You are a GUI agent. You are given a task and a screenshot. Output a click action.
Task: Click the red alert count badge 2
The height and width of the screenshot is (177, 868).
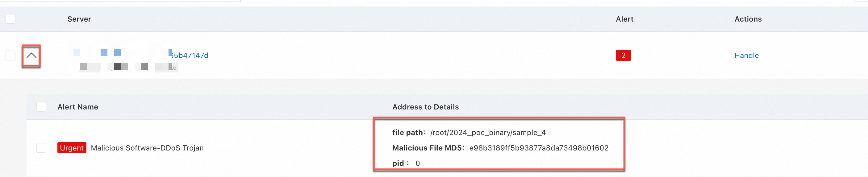coord(623,56)
